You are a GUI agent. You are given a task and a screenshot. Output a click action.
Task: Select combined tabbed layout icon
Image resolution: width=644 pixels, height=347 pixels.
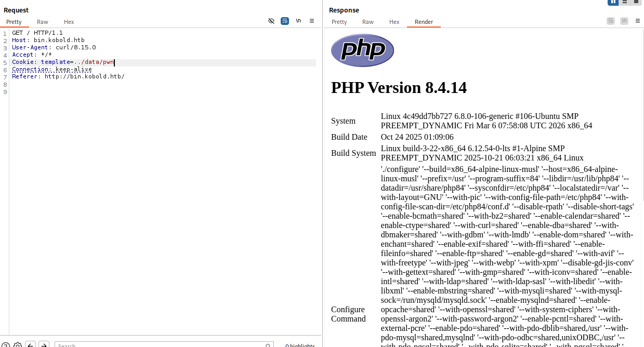click(x=636, y=2)
